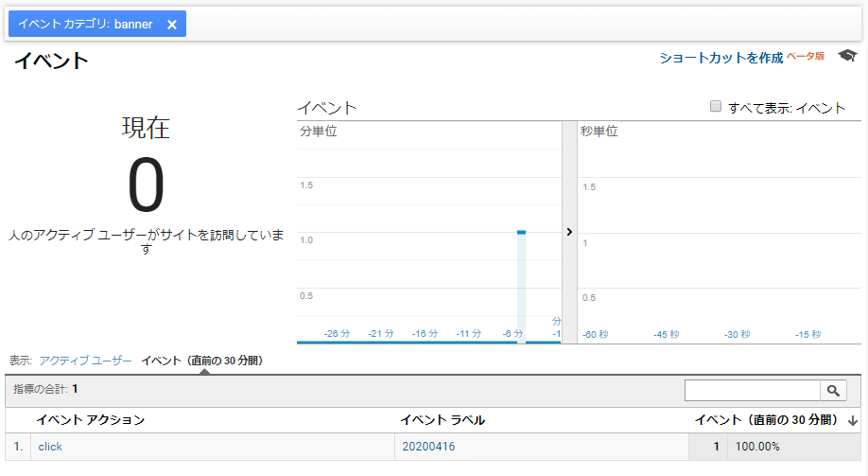Click the 分単位 chart heading
868x476 pixels.
click(x=319, y=132)
